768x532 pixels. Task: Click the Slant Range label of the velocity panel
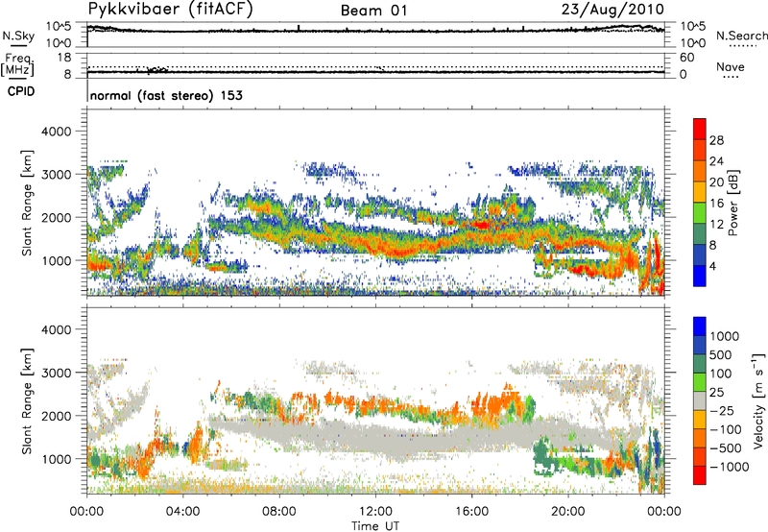pos(27,401)
